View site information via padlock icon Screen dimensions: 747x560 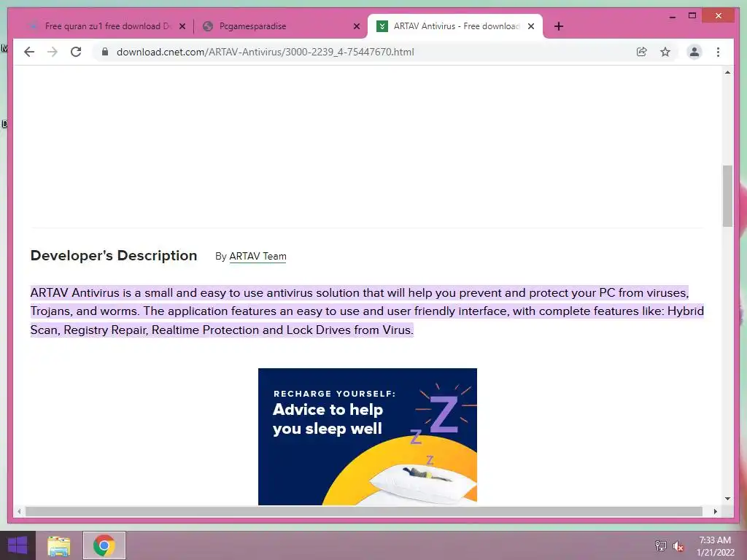click(x=105, y=52)
